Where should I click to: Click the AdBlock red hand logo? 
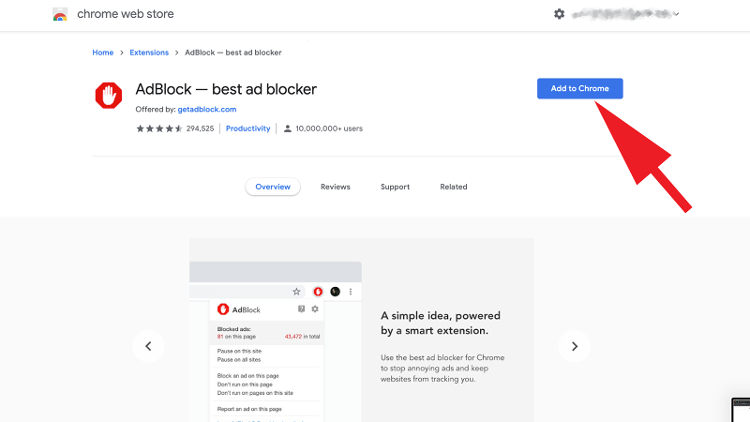(109, 95)
